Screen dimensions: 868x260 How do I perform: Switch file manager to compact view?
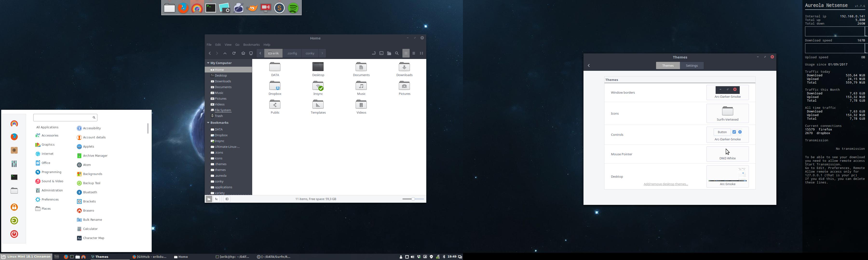point(421,53)
